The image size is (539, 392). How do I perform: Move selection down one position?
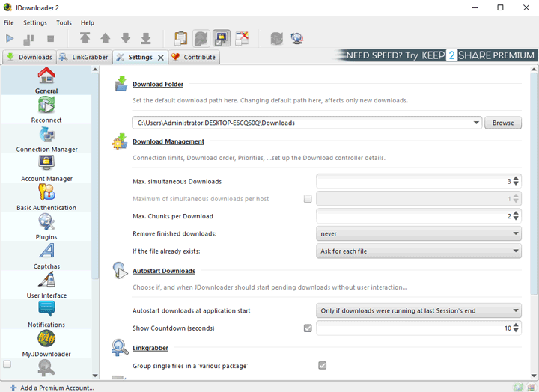(x=126, y=38)
